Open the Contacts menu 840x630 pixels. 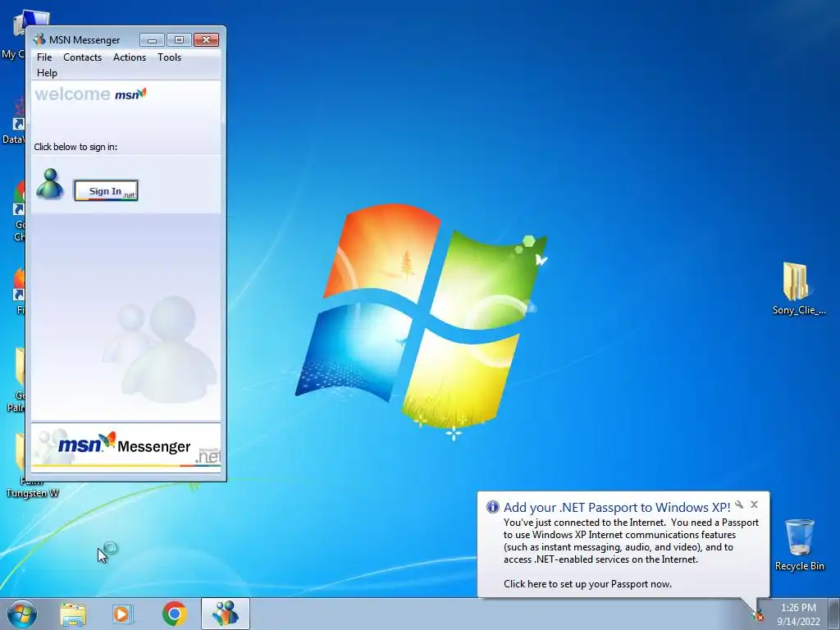[x=83, y=57]
